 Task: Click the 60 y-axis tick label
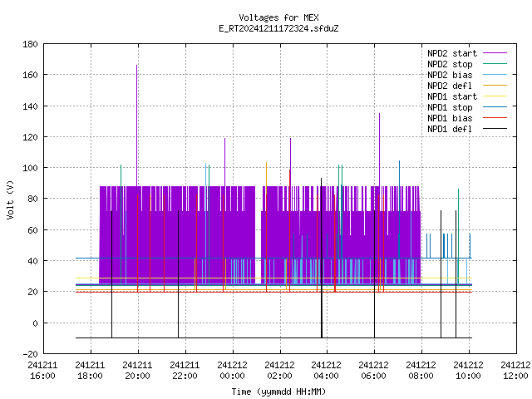click(32, 230)
